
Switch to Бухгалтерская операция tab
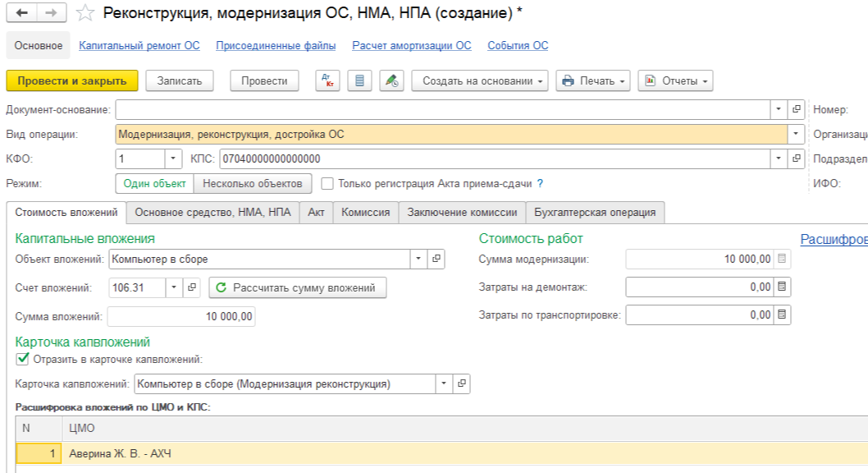pos(595,213)
